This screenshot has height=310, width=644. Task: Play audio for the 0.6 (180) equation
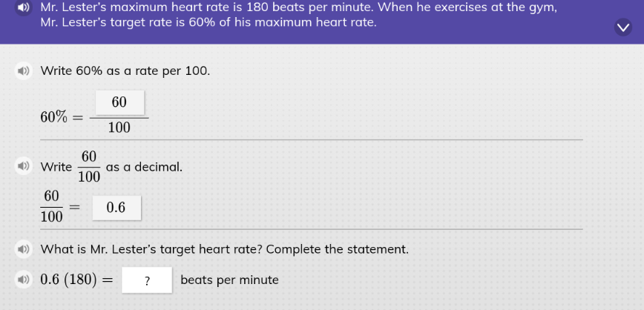tap(24, 280)
